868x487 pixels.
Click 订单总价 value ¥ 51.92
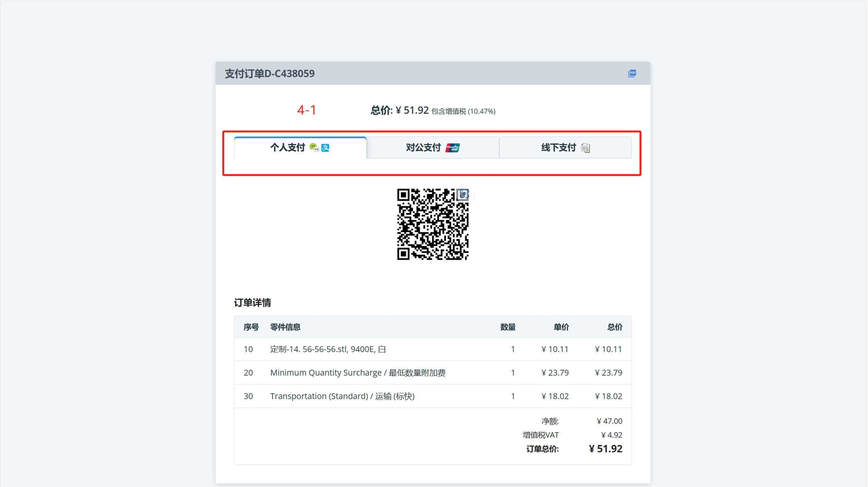[x=605, y=449]
